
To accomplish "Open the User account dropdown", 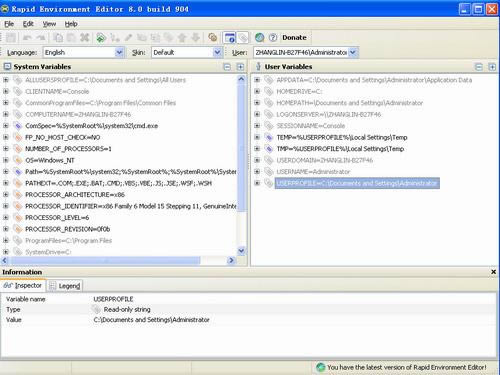I will (x=353, y=52).
